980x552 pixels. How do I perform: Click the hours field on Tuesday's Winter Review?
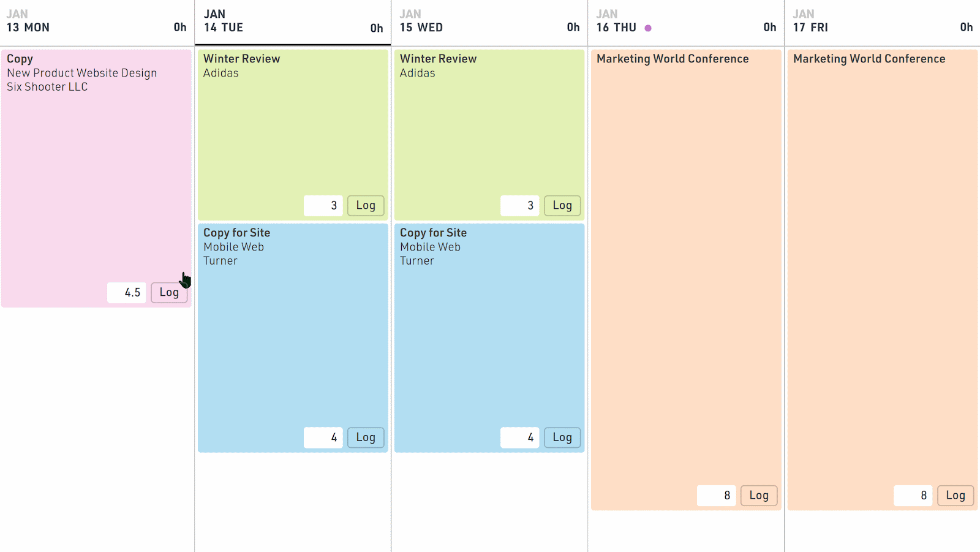(323, 205)
